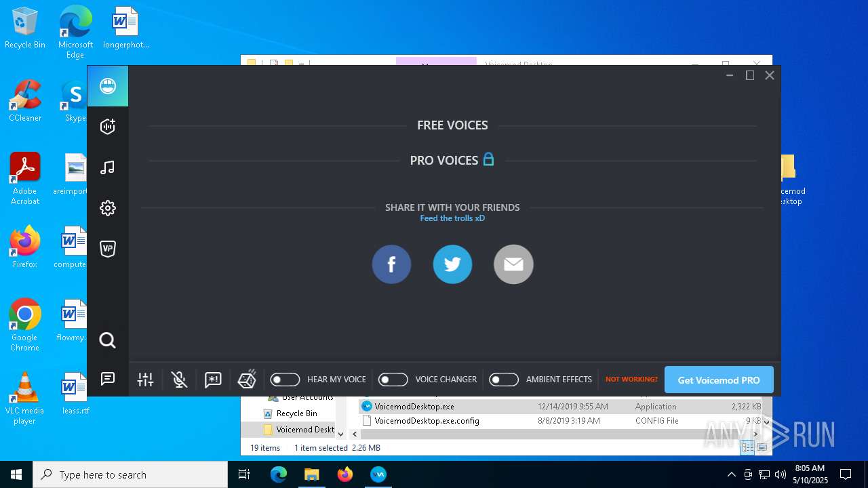Click the Feed the trolls xD link
868x488 pixels.
coord(452,218)
